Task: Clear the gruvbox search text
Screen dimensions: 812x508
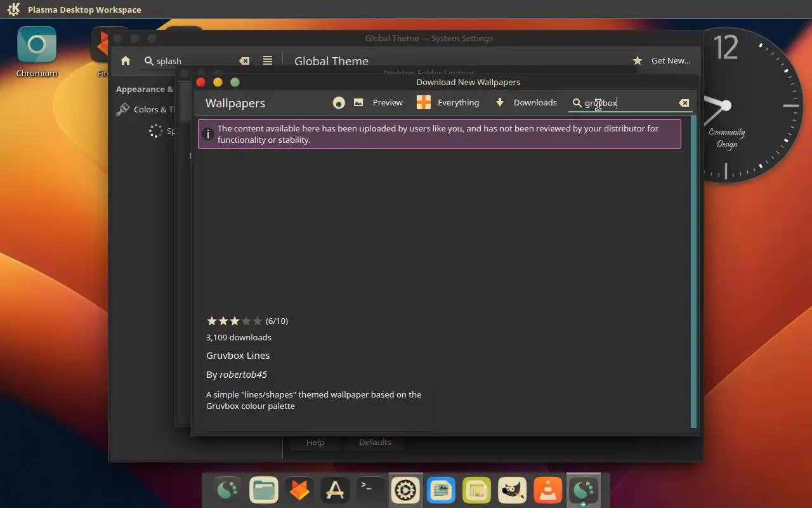Action: pyautogui.click(x=684, y=103)
